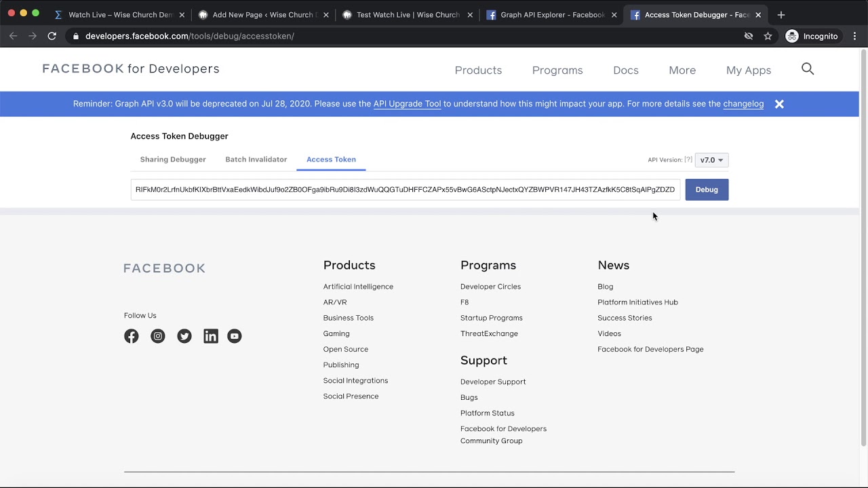Image resolution: width=868 pixels, height=488 pixels.
Task: Open the changelog link in banner
Action: point(743,104)
